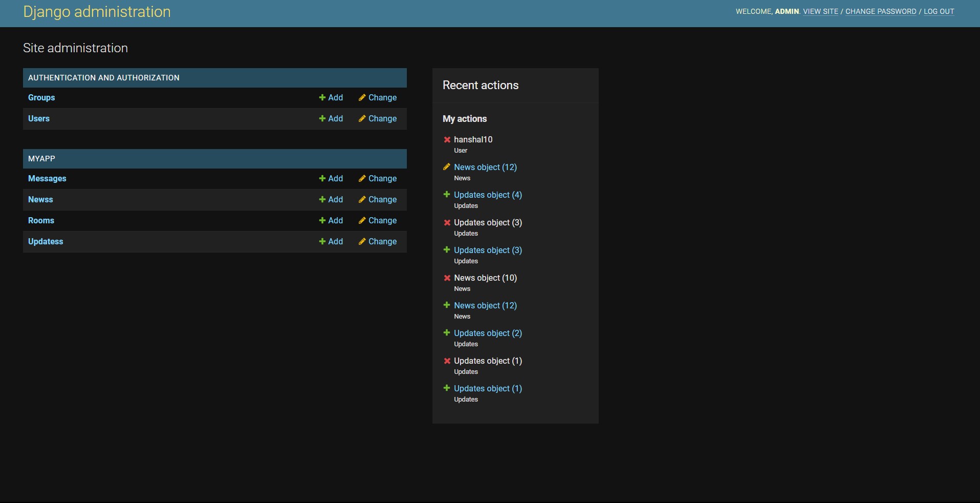Screen dimensions: 980x503
Task: Click the green plus icon in the Groups row
Action: coord(322,97)
